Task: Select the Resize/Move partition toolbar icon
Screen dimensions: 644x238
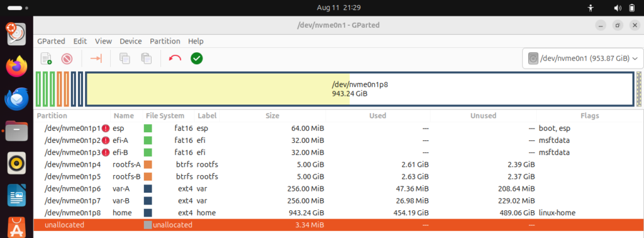Action: point(96,59)
